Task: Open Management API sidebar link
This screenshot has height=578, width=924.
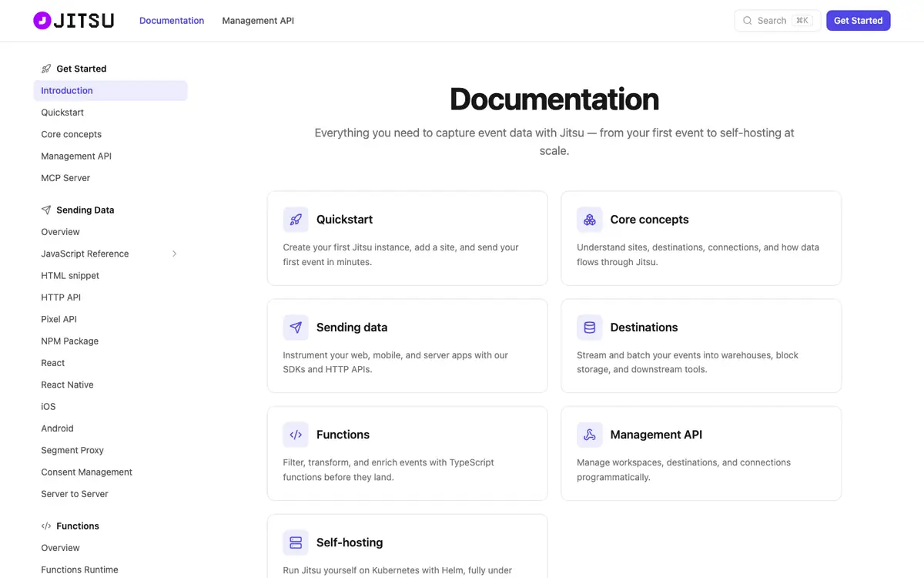Action: [x=76, y=156]
